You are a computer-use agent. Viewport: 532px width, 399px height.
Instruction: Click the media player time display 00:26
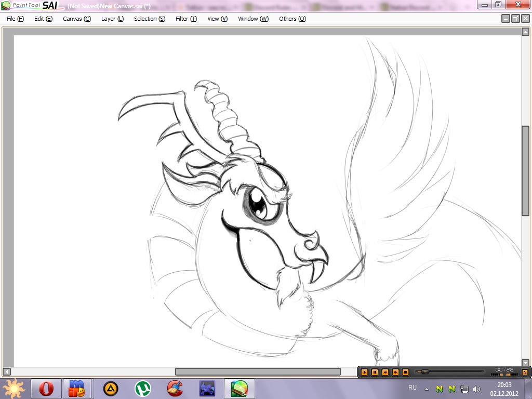504,369
